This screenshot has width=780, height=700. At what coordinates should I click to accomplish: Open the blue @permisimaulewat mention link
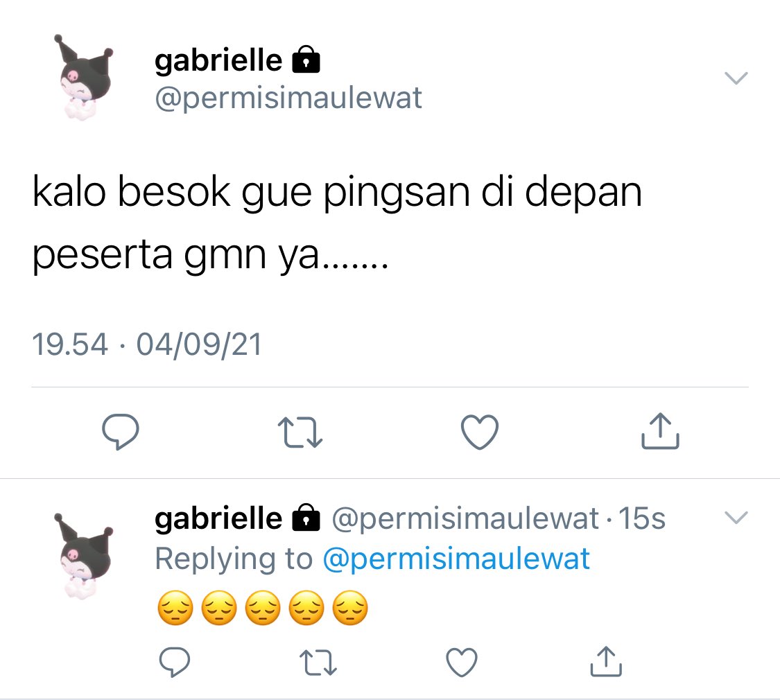point(456,559)
